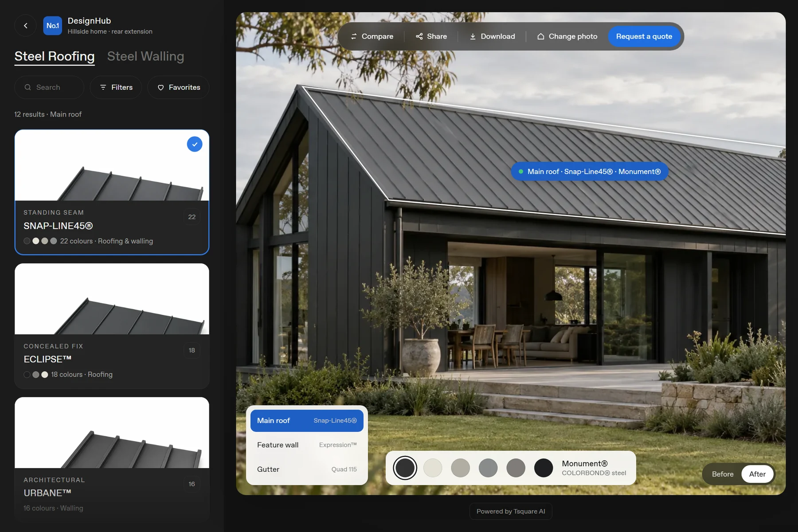Select the Feature wall surface row
The height and width of the screenshot is (532, 798).
(307, 445)
